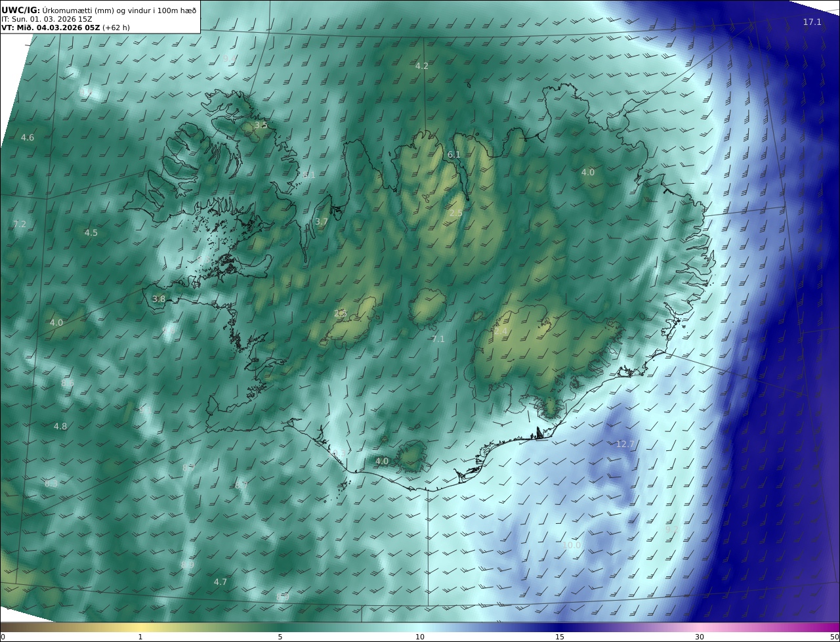Click the 4.5 value label on the map
This screenshot has height=642, width=840.
click(x=91, y=233)
